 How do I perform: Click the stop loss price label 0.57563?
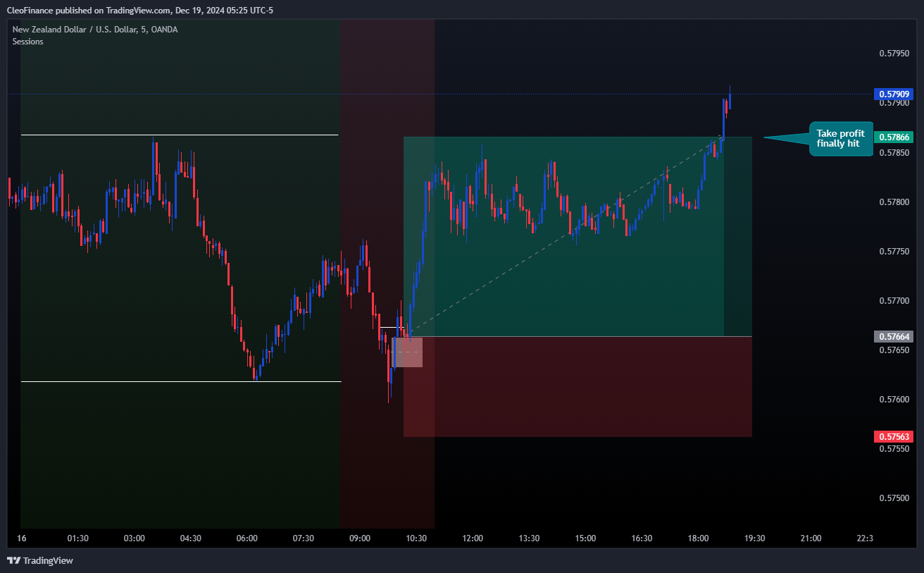pyautogui.click(x=893, y=436)
